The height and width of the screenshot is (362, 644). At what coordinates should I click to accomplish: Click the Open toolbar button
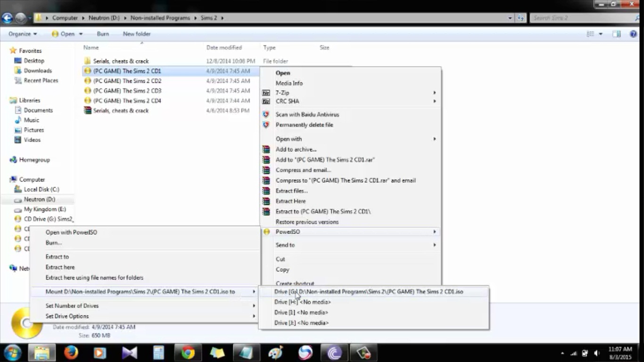(x=63, y=34)
